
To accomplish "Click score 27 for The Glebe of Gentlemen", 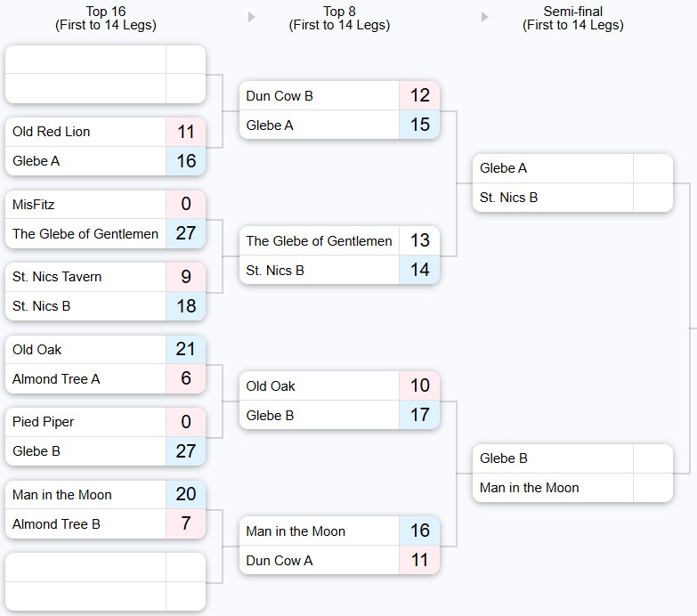I will tap(185, 234).
